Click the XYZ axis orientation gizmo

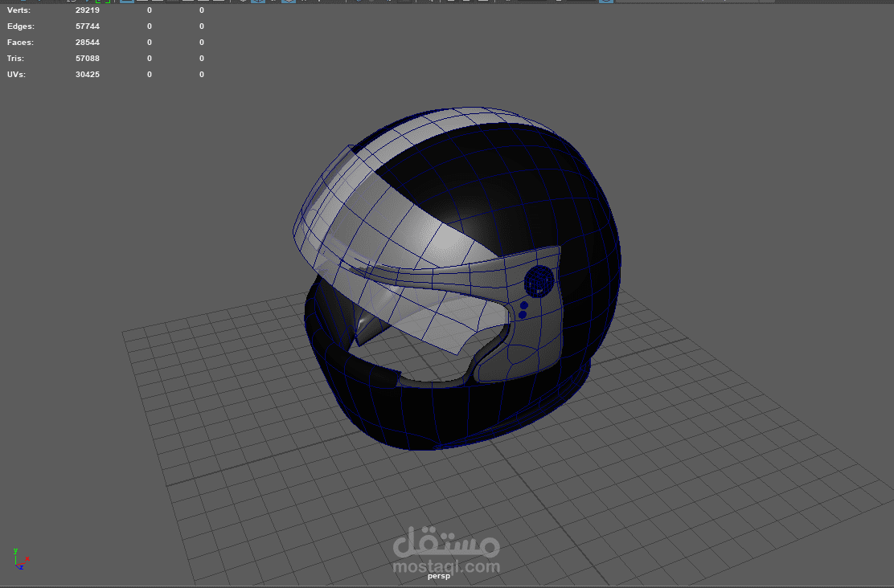21,559
